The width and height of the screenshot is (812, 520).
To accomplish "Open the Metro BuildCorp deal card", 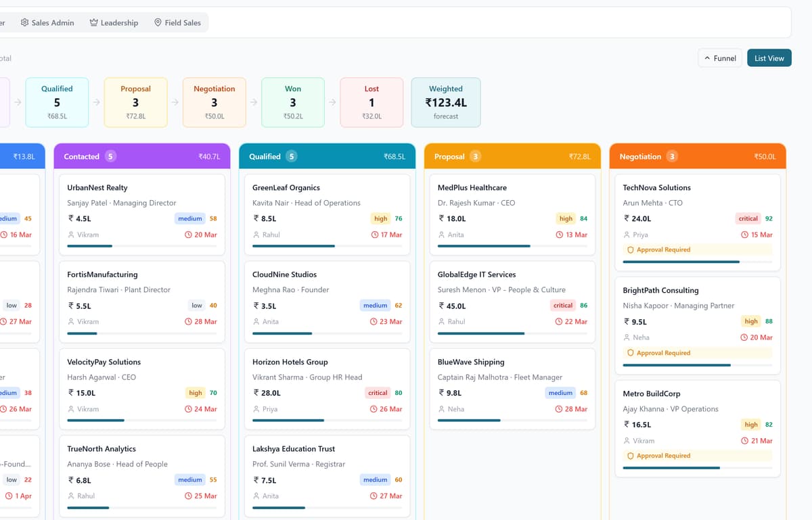I will tap(698, 429).
